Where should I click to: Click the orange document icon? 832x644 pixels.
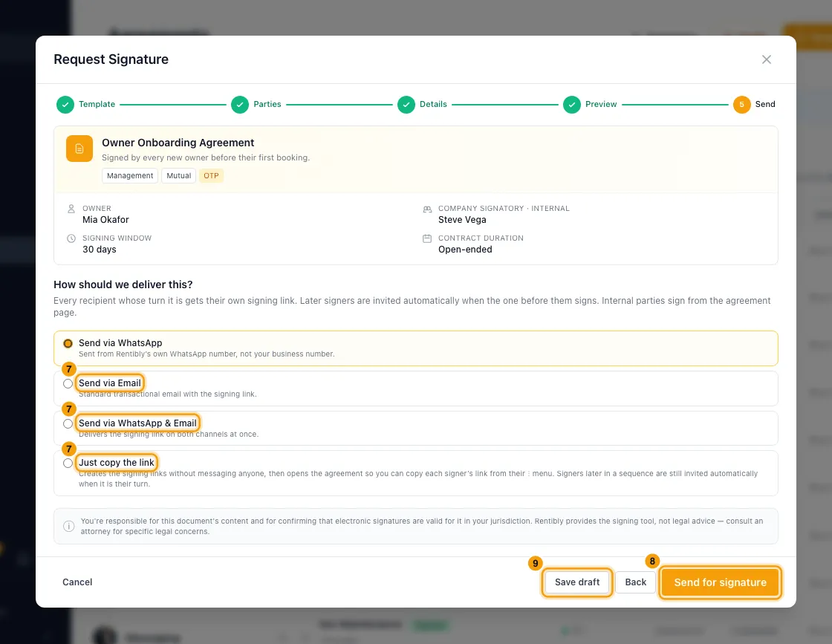click(x=79, y=149)
